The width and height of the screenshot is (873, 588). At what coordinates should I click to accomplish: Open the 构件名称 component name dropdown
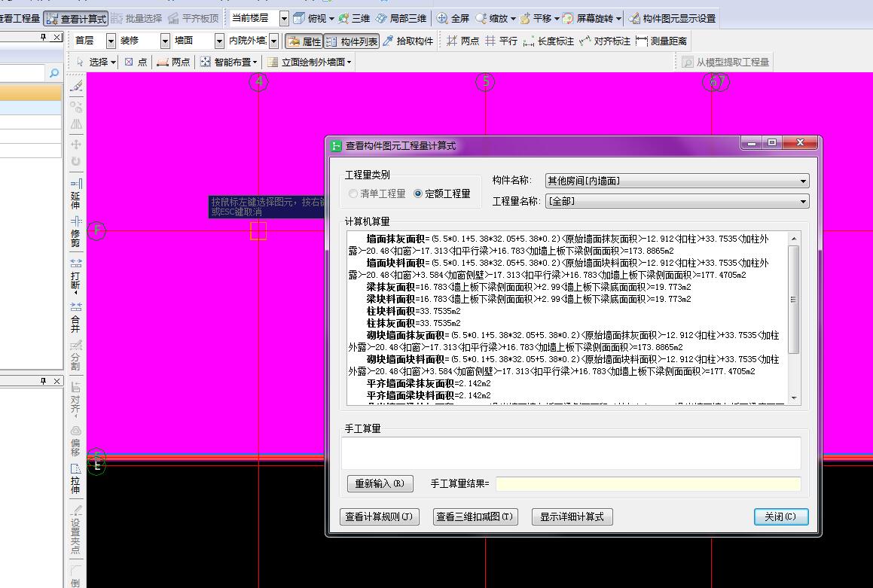coord(803,181)
